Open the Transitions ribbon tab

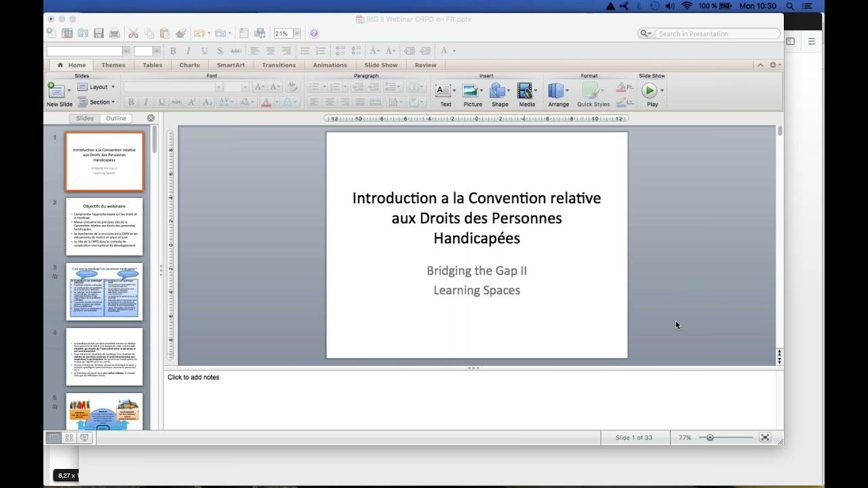pos(279,65)
